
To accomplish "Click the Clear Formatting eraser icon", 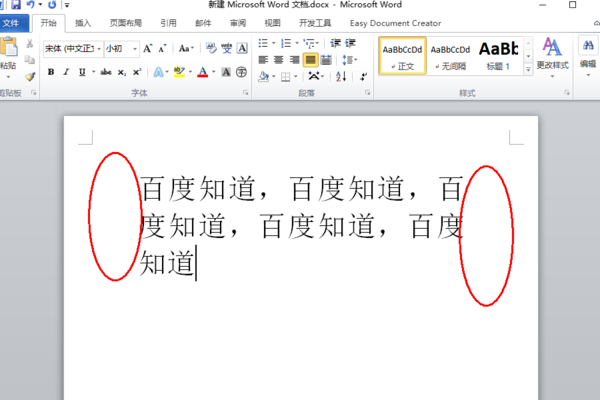I will (x=211, y=48).
